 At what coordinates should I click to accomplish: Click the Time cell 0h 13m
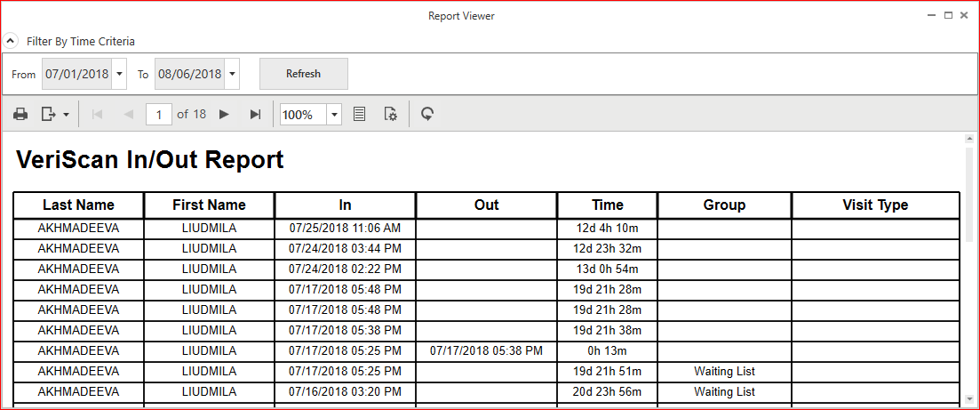pyautogui.click(x=608, y=350)
